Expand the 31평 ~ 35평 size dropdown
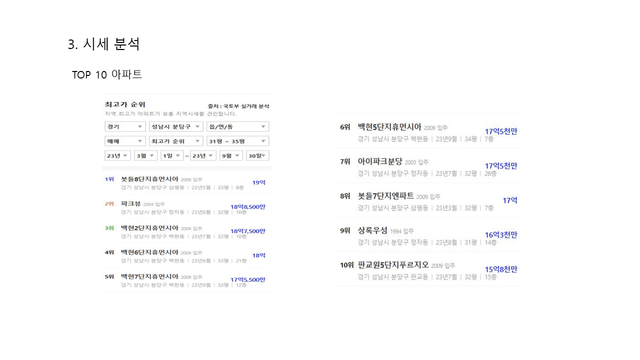The height and width of the screenshot is (360, 640). [x=238, y=141]
